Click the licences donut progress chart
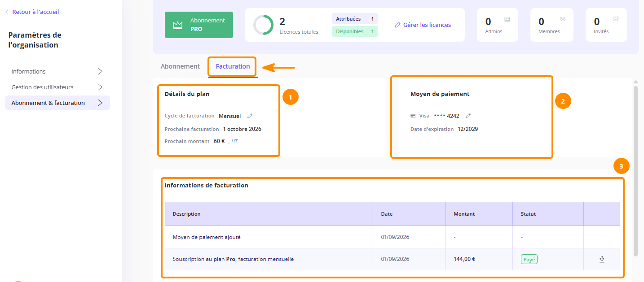This screenshot has height=282, width=644. (263, 25)
